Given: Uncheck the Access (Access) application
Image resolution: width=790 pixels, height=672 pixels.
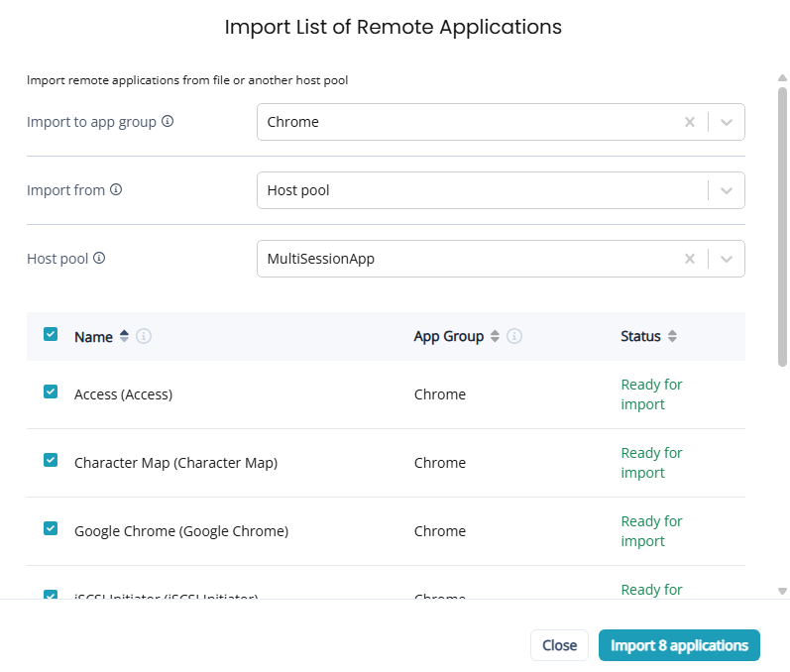Looking at the screenshot, I should click(51, 392).
